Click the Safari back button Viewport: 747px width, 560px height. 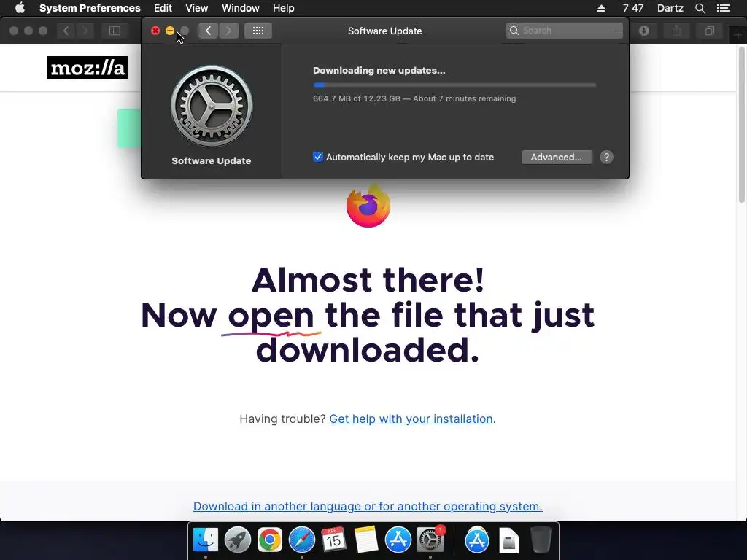coord(66,31)
